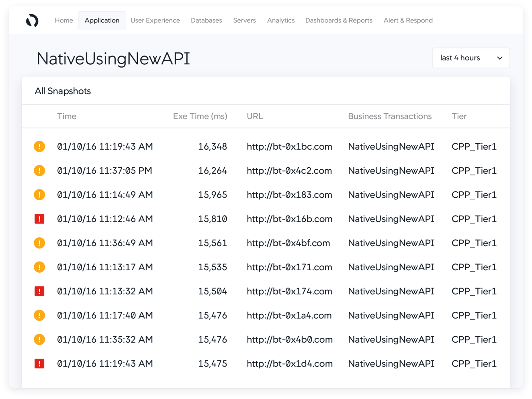Click CPP_Tier1 in the bt-0x1d4.com row
Screen dimensions: 532x399
pyautogui.click(x=474, y=364)
